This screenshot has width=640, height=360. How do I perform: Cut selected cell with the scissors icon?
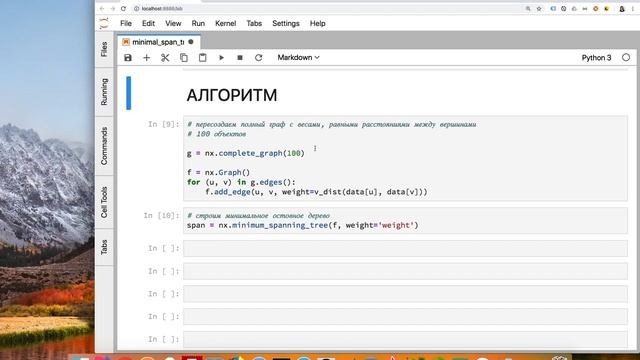pos(165,58)
